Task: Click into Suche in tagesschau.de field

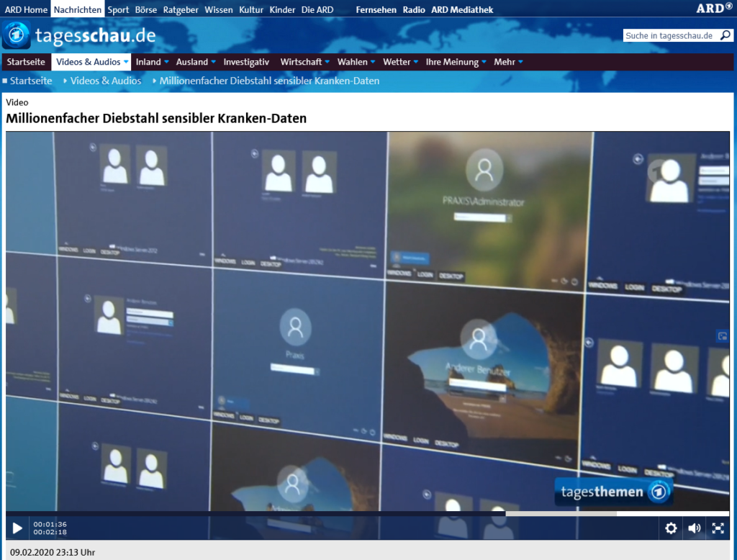Action: pyautogui.click(x=672, y=35)
